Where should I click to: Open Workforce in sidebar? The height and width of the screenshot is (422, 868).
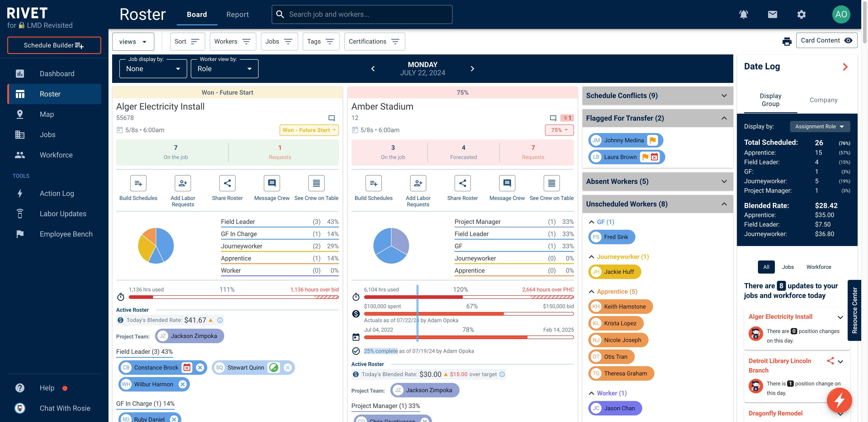click(54, 155)
